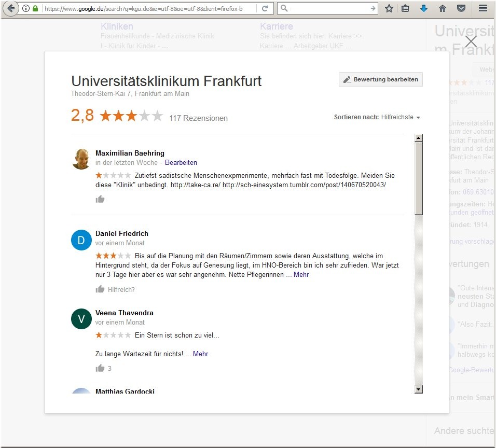This screenshot has height=448, width=496.
Task: Click Bearbeiten link in first review
Action: click(x=181, y=162)
